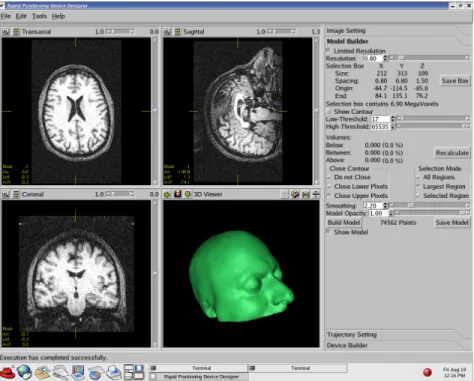474x381 pixels.
Task: Select Largest Region selection mode
Action: coord(418,186)
